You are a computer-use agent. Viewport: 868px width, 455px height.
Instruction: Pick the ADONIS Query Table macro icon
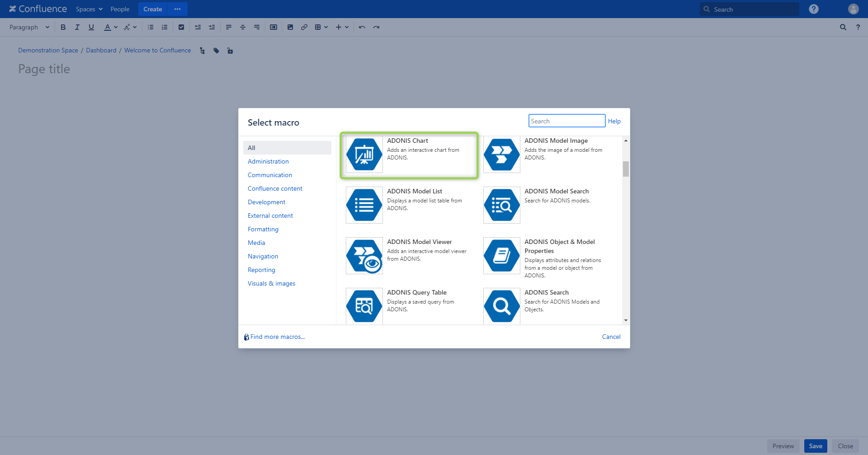[x=364, y=306]
